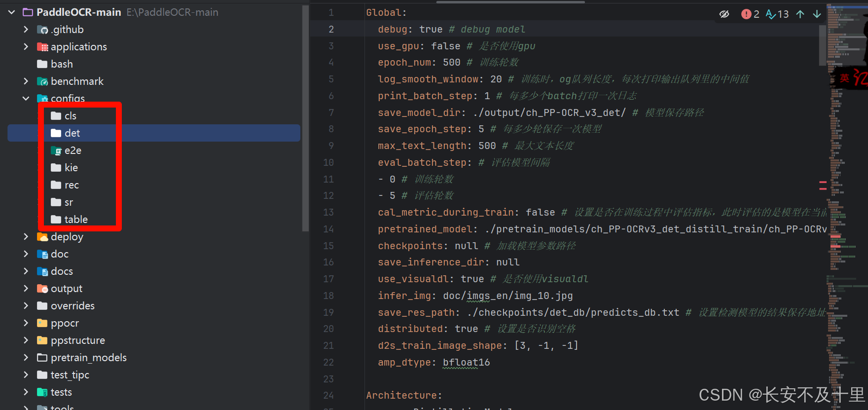Click the sr folder icon

[56, 202]
